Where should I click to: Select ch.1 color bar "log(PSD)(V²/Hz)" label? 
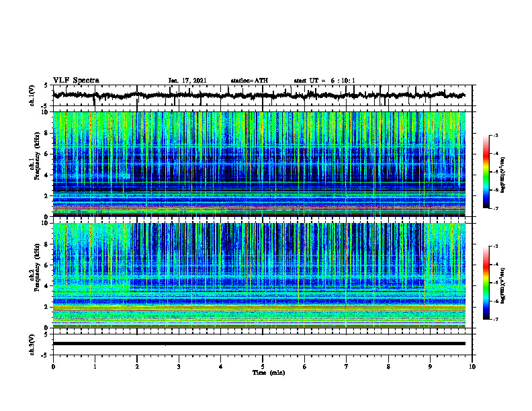(503, 175)
